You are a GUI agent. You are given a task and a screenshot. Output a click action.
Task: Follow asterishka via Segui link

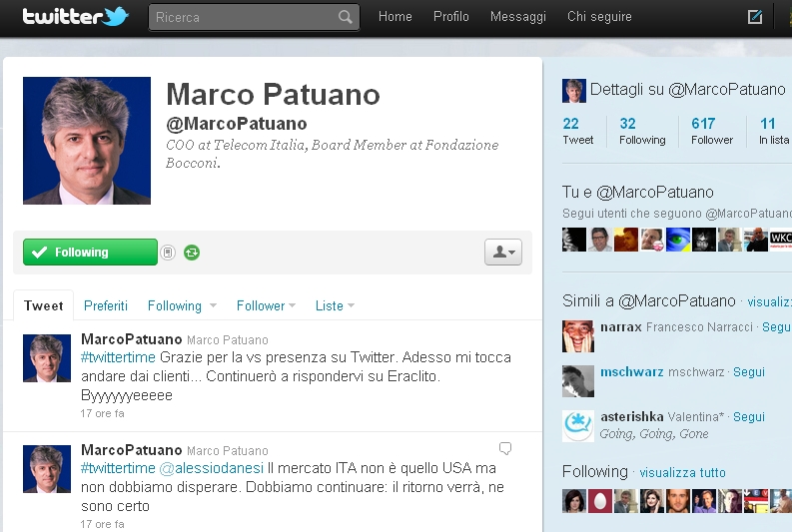749,417
